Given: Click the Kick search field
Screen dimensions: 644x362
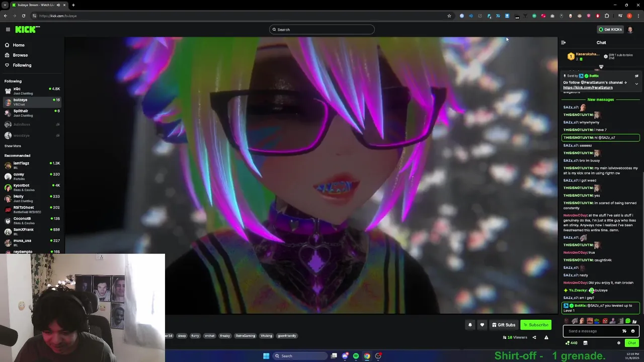Looking at the screenshot, I should pos(322,30).
